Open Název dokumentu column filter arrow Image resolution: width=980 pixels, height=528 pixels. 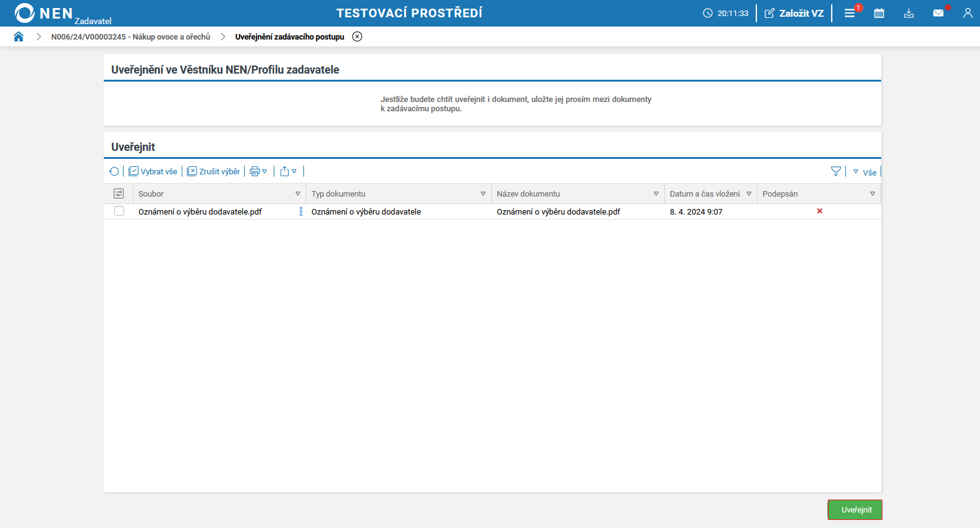656,194
